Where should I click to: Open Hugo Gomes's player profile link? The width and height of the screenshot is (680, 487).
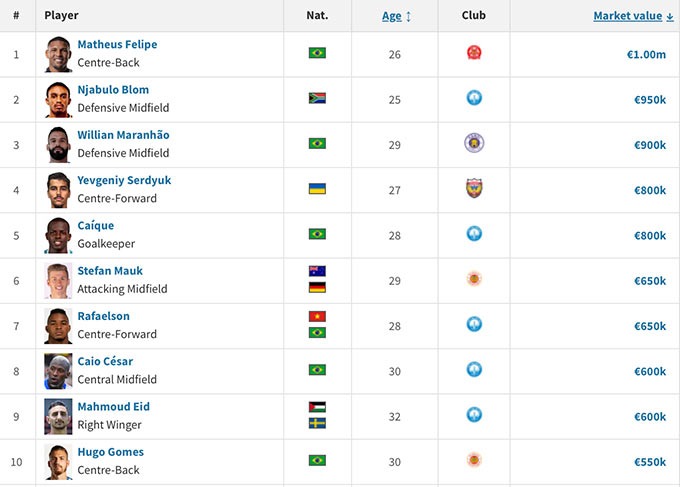click(x=110, y=452)
